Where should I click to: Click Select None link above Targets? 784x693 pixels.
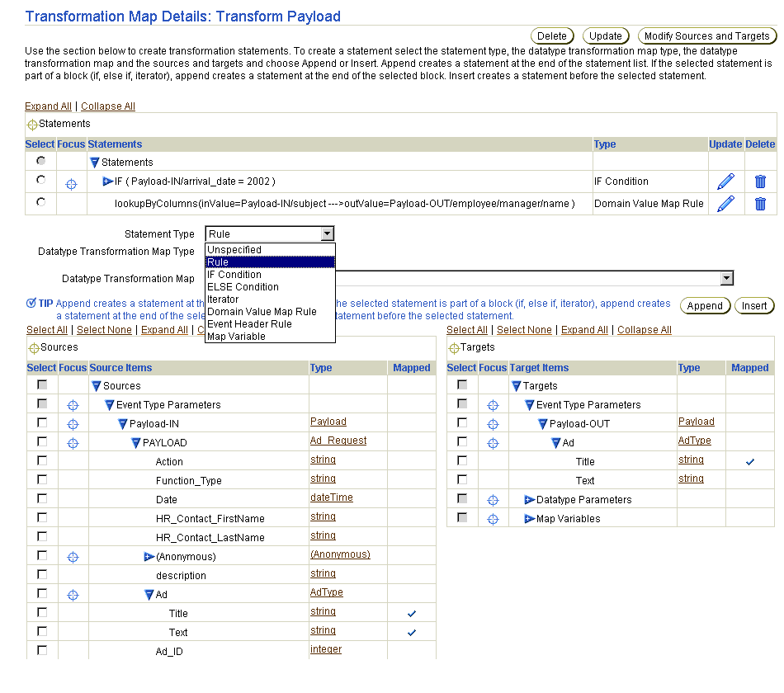524,329
